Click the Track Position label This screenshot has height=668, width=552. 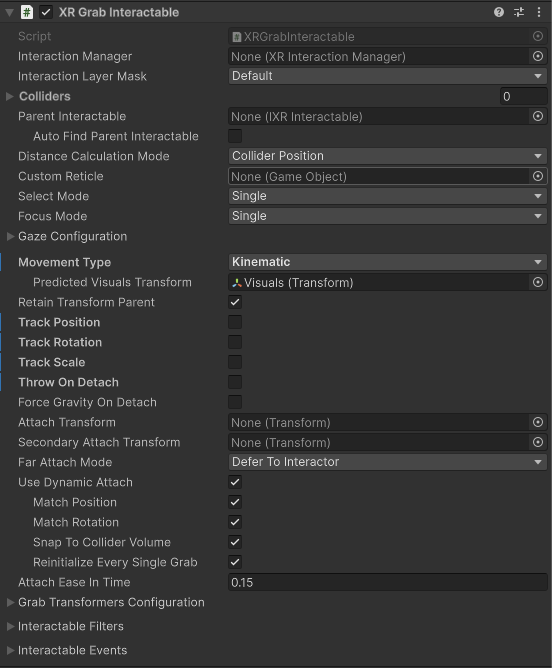click(59, 322)
